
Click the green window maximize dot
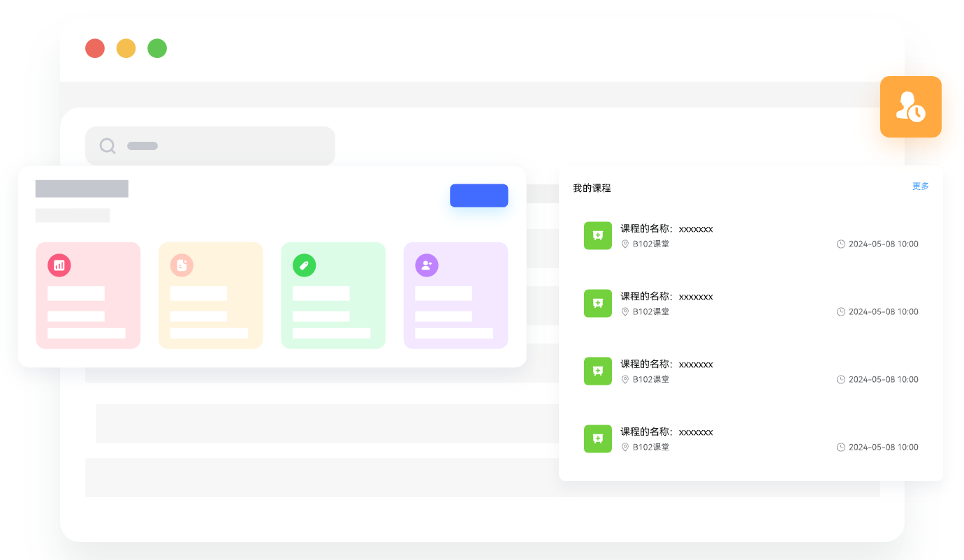click(x=157, y=48)
